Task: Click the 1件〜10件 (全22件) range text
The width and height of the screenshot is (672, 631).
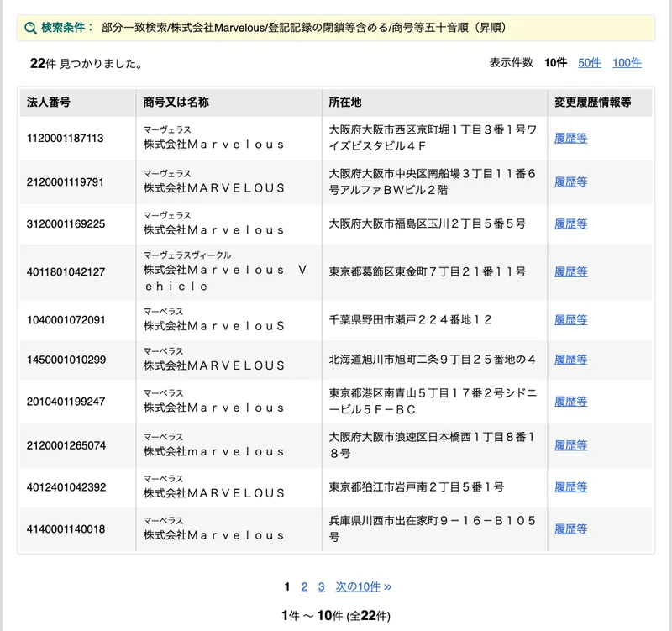Action: pyautogui.click(x=335, y=616)
